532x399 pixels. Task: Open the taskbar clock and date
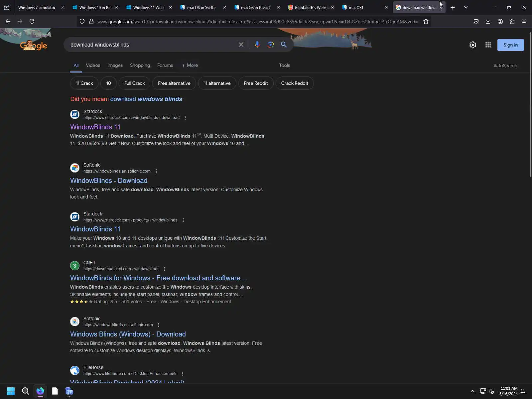tap(508, 391)
